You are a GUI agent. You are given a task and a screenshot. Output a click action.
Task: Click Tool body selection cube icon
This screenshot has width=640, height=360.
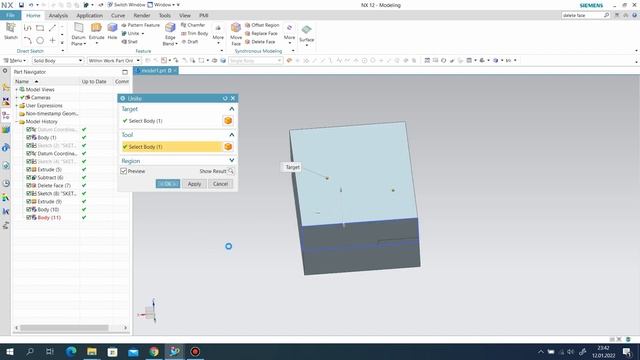pyautogui.click(x=228, y=147)
